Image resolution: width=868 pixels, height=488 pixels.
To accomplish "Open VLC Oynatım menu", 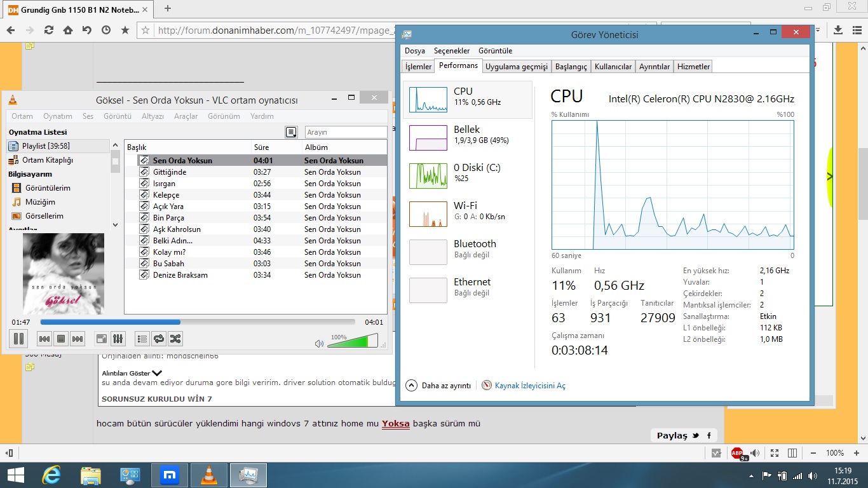I will (x=58, y=116).
